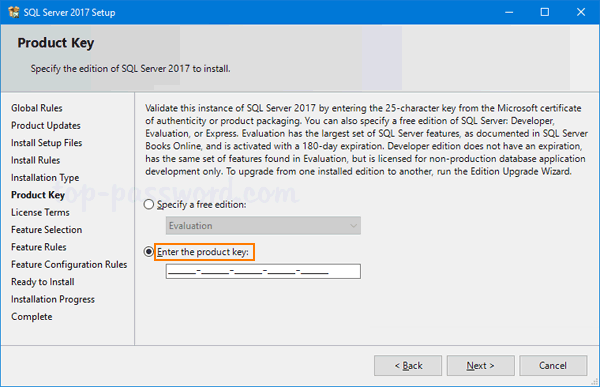Select Global Rules in the step list
This screenshot has height=387, width=600.
(x=37, y=108)
